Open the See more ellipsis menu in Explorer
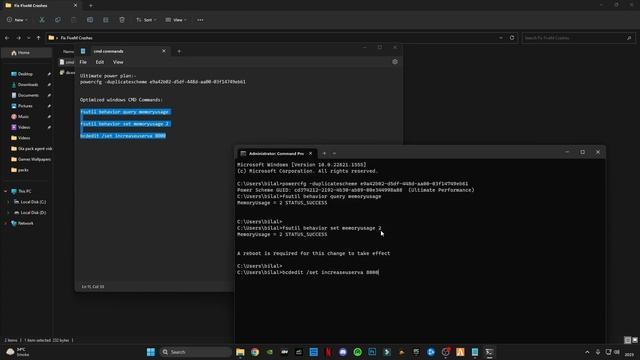640x360 pixels. coord(200,20)
